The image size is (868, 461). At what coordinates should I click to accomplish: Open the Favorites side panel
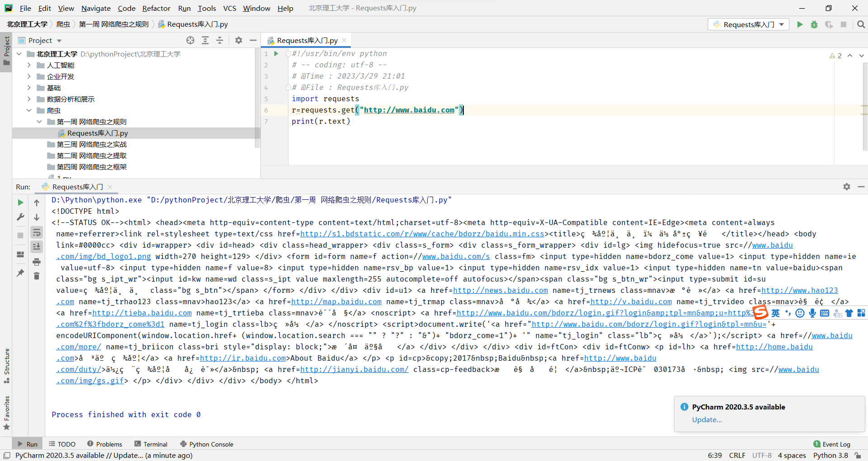tap(6, 413)
